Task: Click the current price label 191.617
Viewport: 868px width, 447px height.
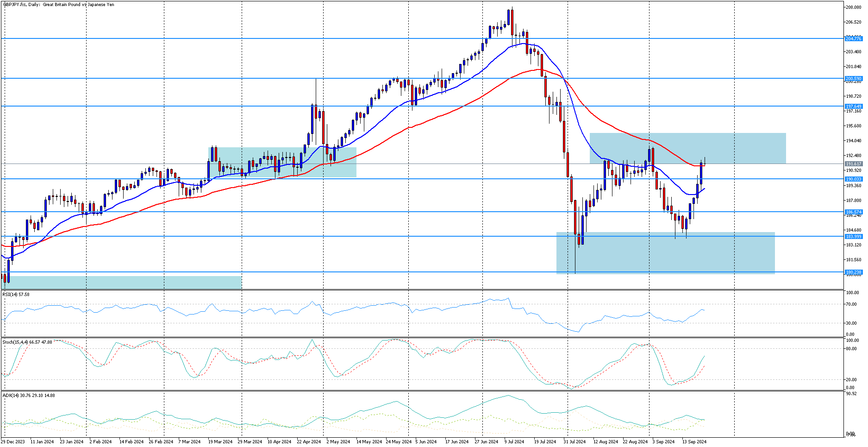Action: [x=853, y=164]
